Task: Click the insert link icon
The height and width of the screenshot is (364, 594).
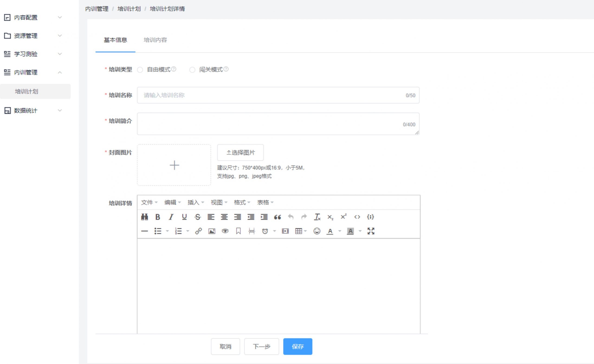Action: click(x=198, y=231)
